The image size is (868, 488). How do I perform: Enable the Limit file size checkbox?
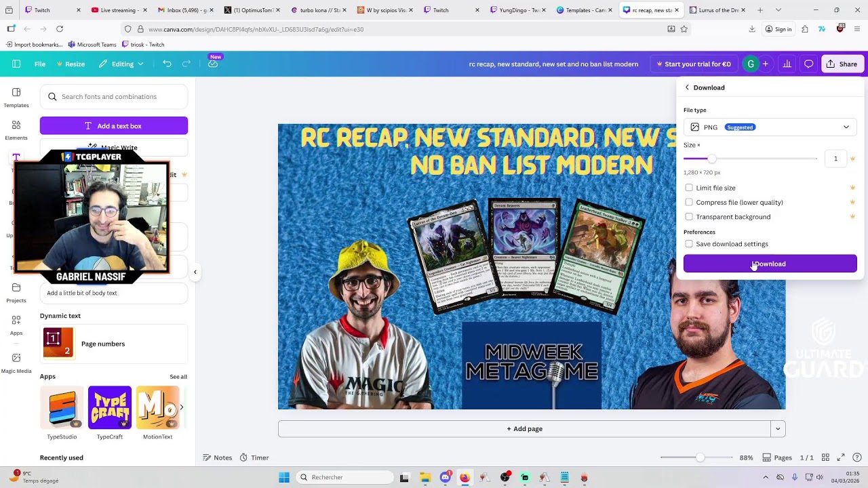tap(689, 188)
